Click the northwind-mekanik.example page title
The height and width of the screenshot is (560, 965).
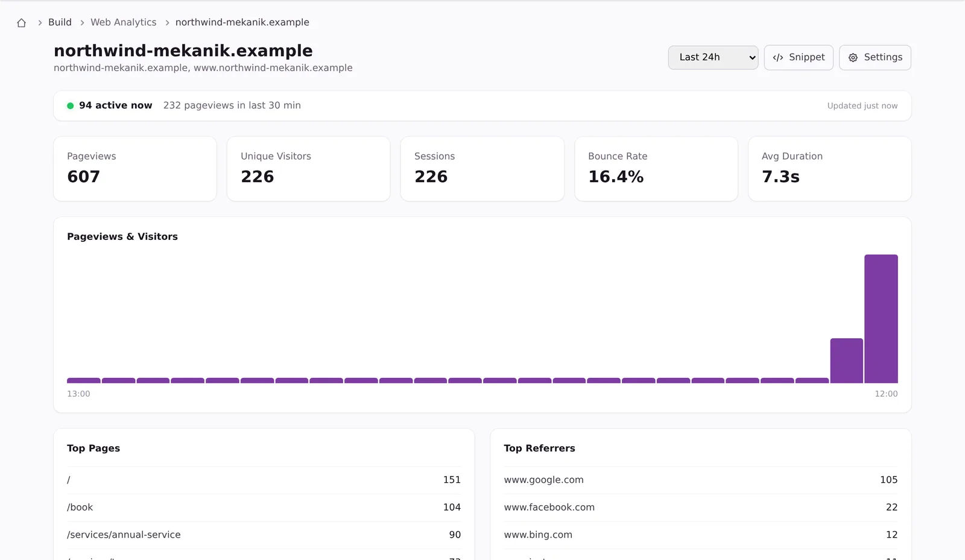[183, 51]
